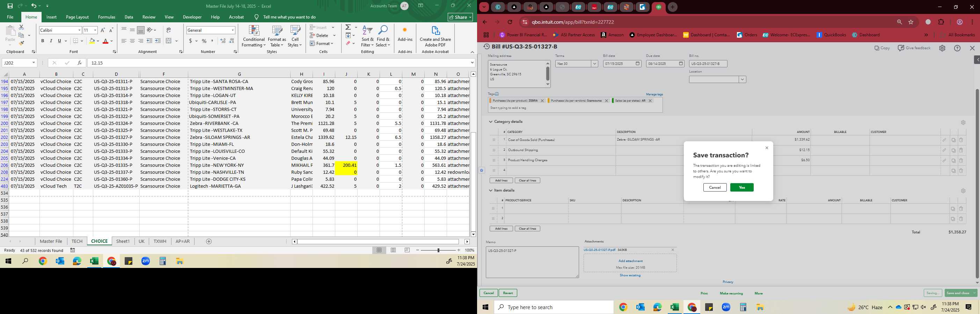This screenshot has height=314, width=980.
Task: Click Increase Font Size icon
Action: (102, 30)
